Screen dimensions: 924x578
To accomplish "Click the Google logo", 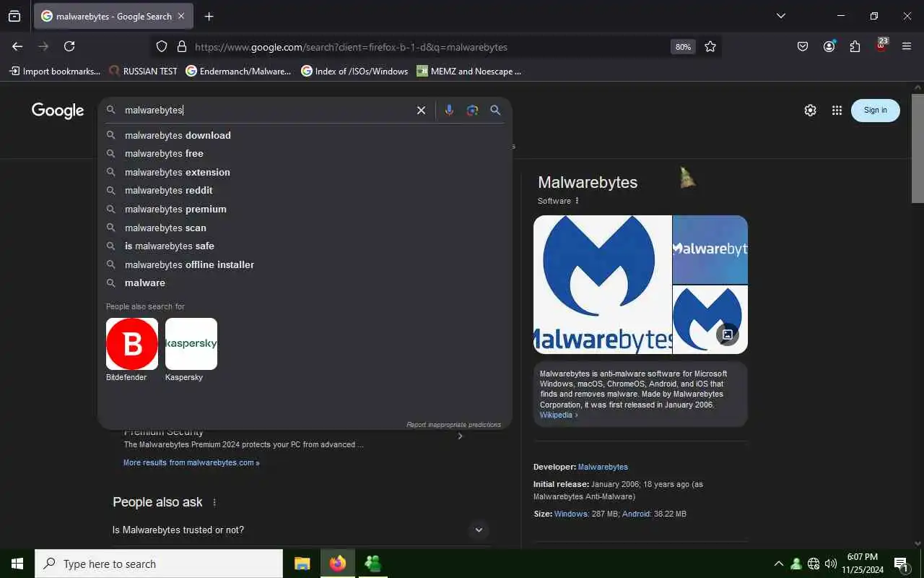I will 58,111.
